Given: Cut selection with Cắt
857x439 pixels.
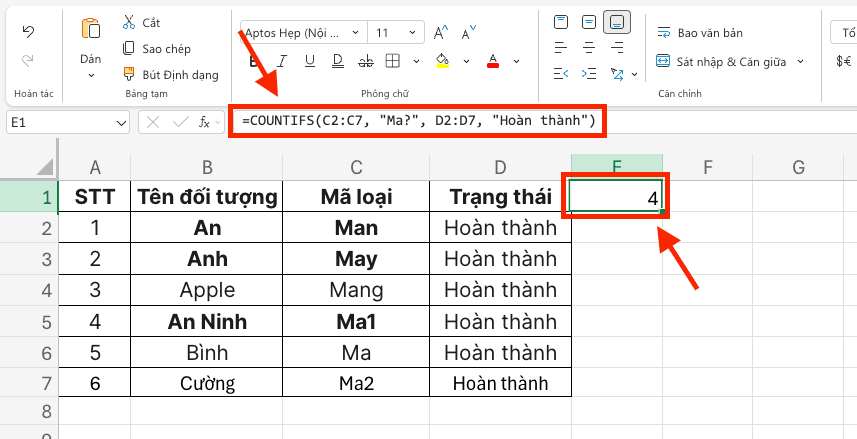Looking at the screenshot, I should pyautogui.click(x=142, y=22).
